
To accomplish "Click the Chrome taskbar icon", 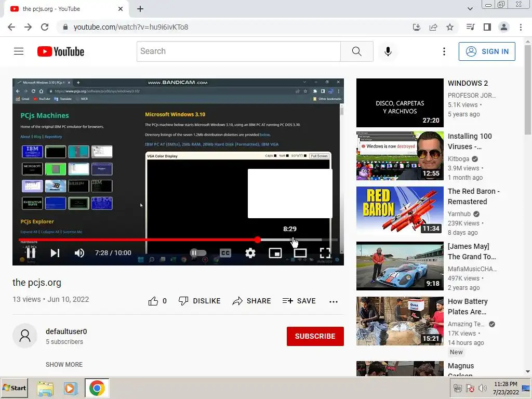I will point(97,388).
